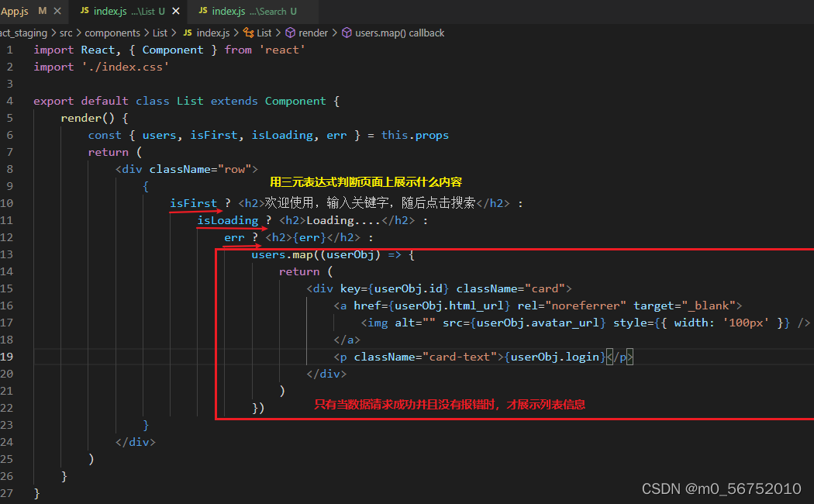This screenshot has height=504, width=814.
Task: Click 'render()' on line 5
Action: click(87, 118)
